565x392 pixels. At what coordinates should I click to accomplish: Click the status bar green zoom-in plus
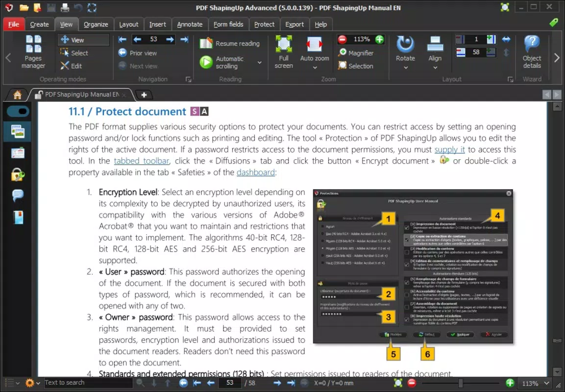510,383
